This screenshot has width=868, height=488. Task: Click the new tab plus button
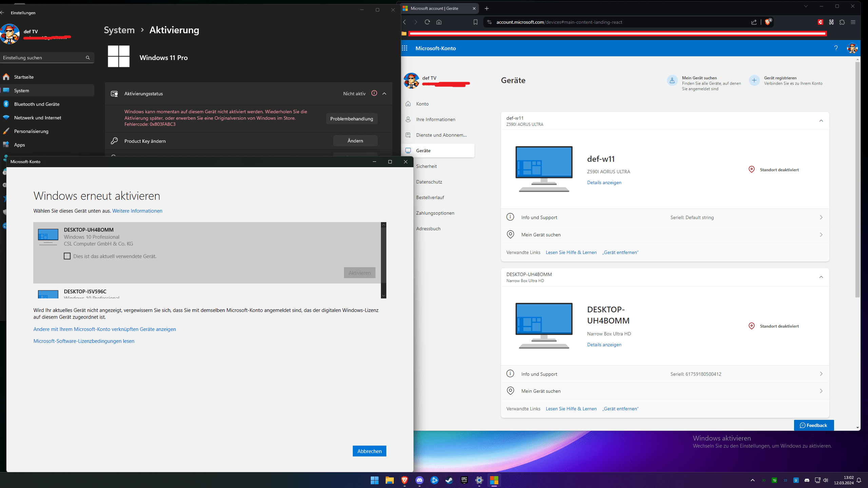pyautogui.click(x=487, y=8)
